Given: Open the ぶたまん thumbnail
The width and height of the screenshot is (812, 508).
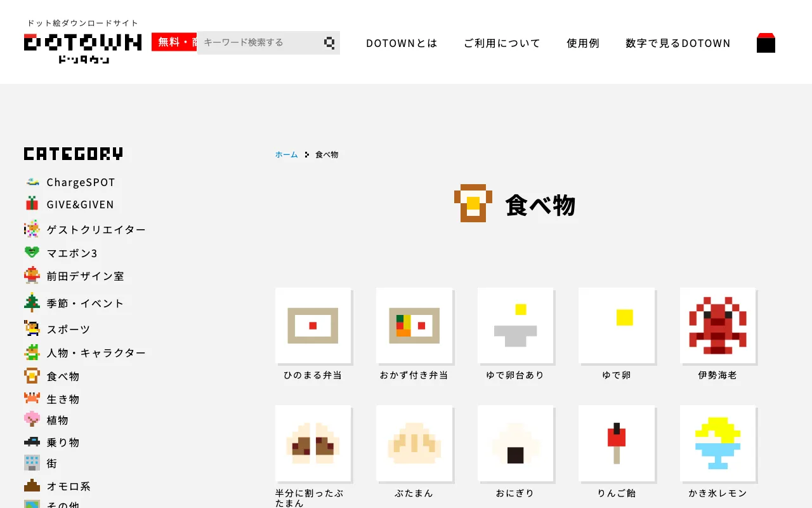Looking at the screenshot, I should coord(414,443).
